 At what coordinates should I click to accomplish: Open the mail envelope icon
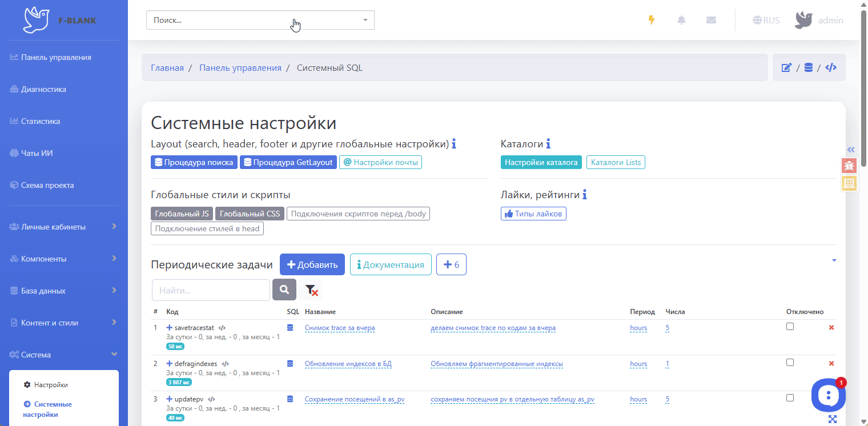(711, 20)
